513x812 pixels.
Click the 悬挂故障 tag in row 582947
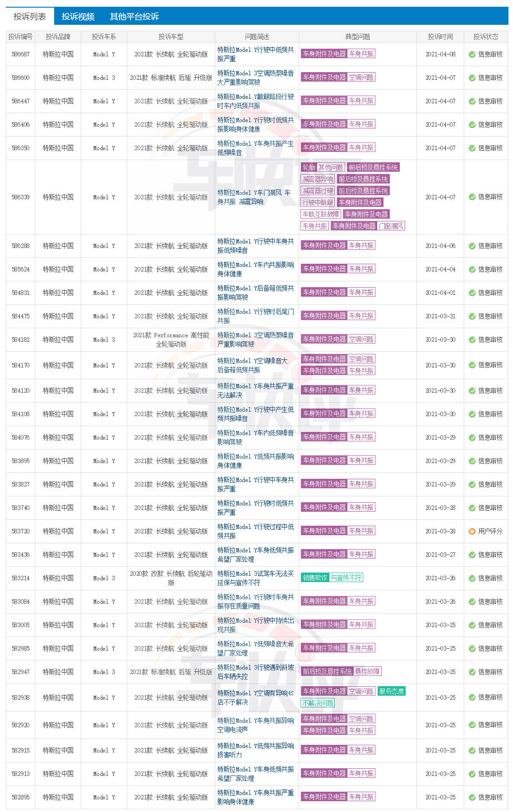(x=367, y=671)
